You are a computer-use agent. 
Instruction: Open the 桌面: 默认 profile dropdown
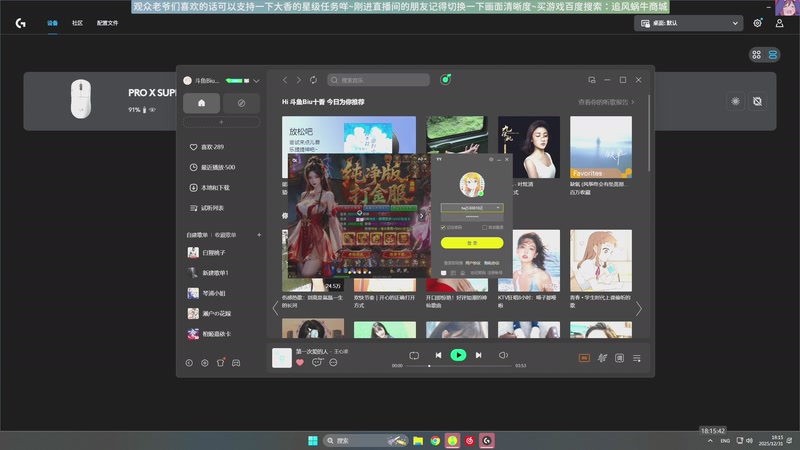point(688,23)
